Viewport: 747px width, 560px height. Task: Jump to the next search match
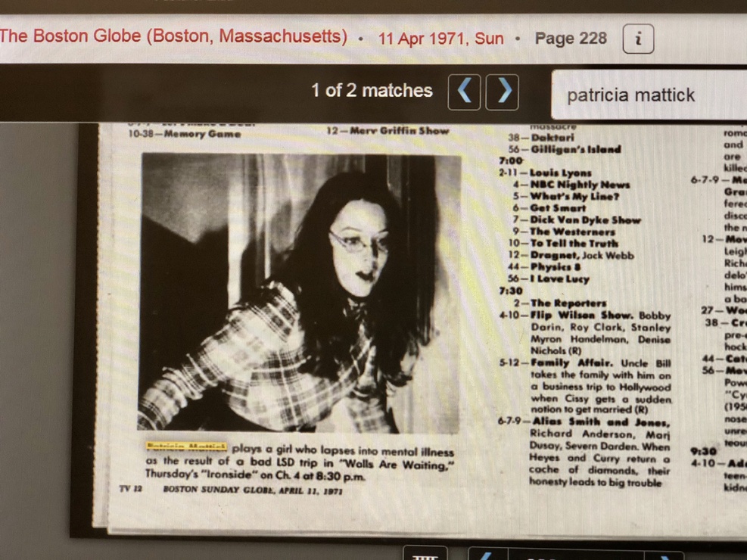[502, 92]
